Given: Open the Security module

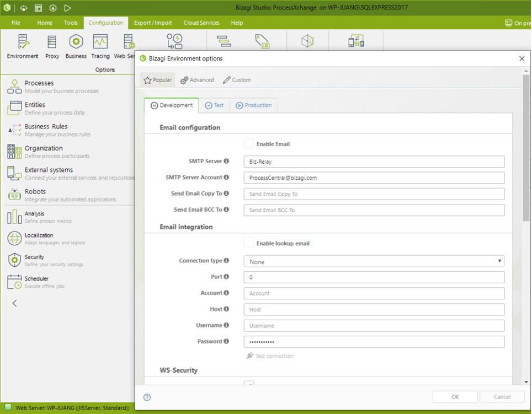Looking at the screenshot, I should click(x=45, y=260).
